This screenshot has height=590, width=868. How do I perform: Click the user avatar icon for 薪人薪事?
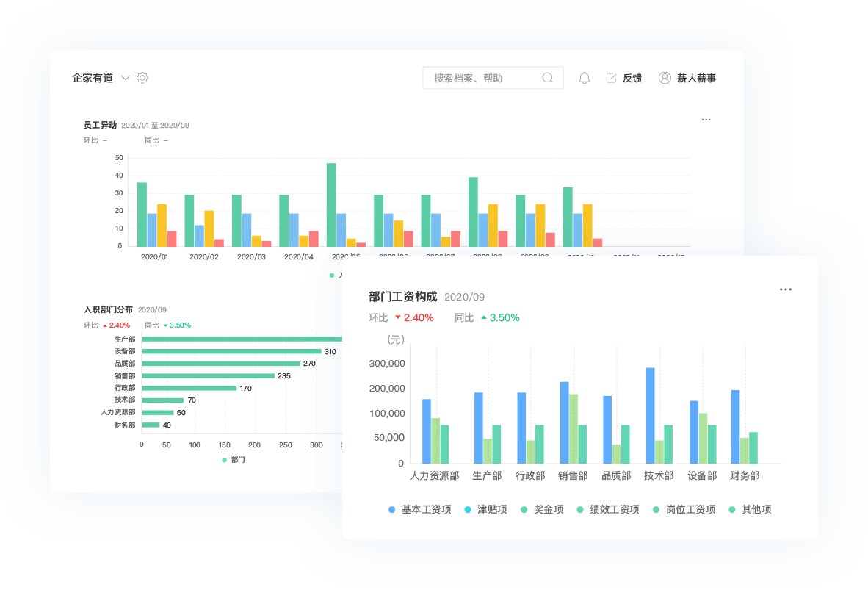665,78
